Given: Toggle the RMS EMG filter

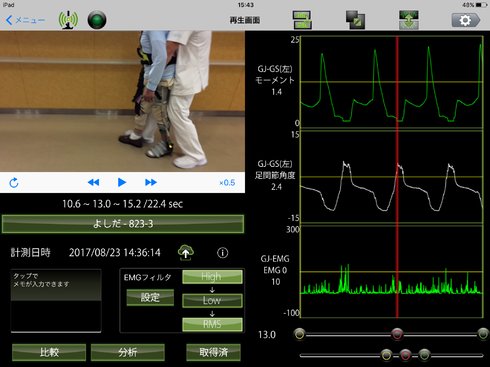Looking at the screenshot, I should click(212, 324).
